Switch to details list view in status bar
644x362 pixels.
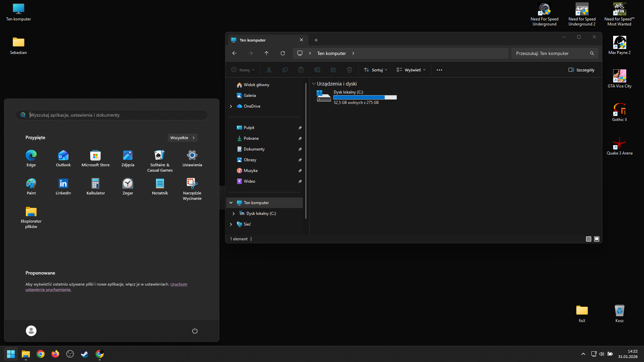click(x=589, y=239)
